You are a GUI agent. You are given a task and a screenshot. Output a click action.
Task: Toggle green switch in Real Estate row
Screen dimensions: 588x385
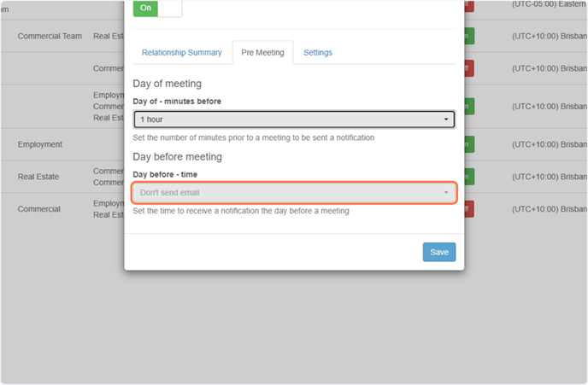tap(469, 177)
